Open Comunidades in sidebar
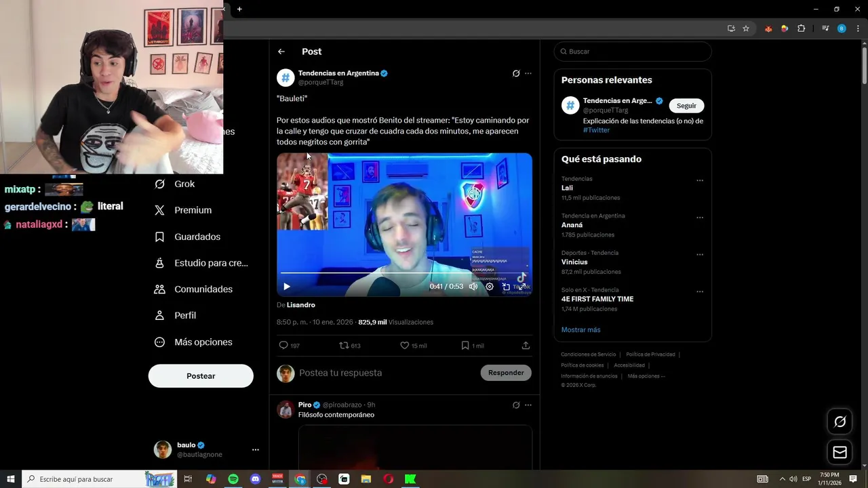Image resolution: width=868 pixels, height=488 pixels. (x=193, y=289)
